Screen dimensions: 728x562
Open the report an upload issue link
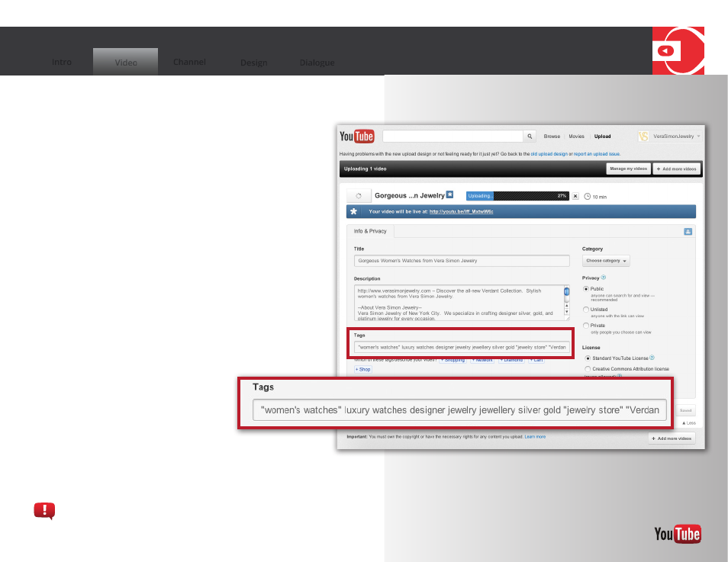(597, 154)
